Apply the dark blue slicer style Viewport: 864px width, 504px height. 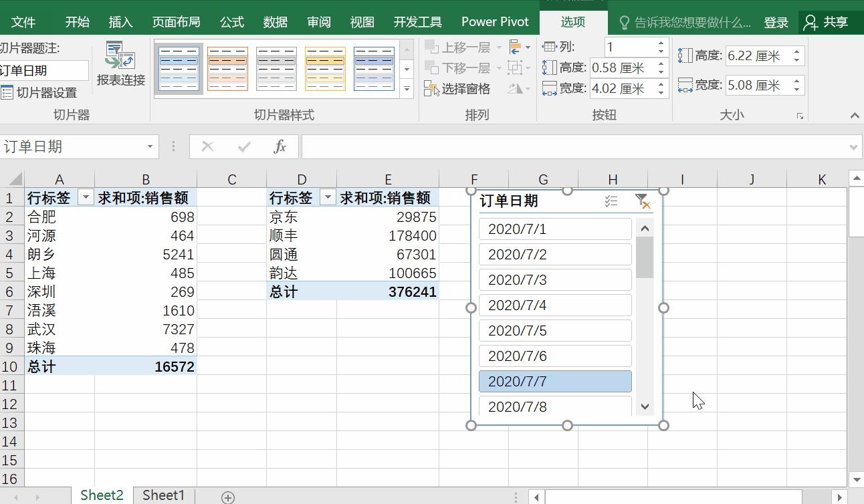(374, 69)
